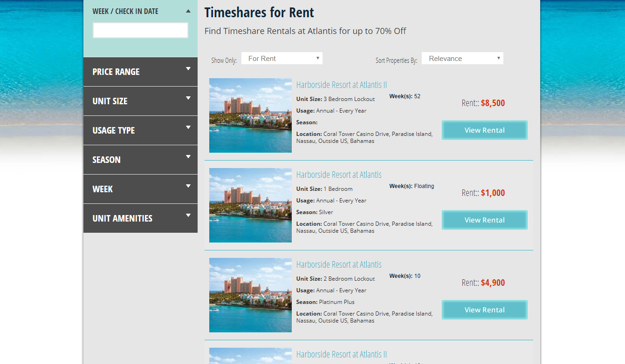Open the 2 Bedroom Lockout Harborside Resort title
Image resolution: width=625 pixels, height=364 pixels.
339,264
